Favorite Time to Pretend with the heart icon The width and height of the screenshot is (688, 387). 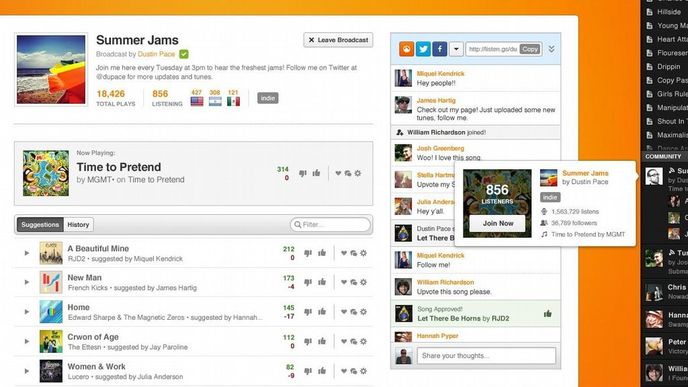[338, 173]
